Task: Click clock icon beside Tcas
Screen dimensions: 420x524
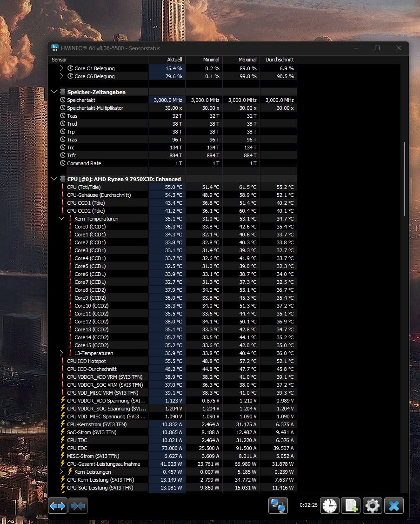Action: pos(62,116)
